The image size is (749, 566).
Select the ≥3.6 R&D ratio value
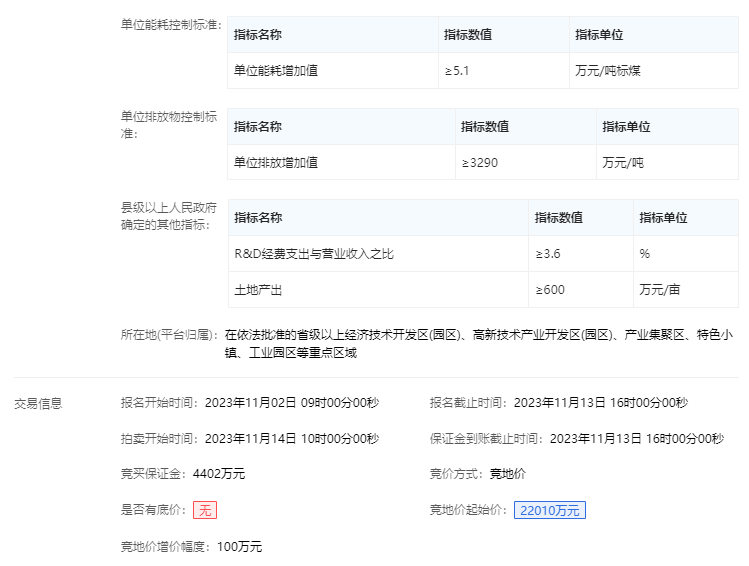tap(548, 254)
